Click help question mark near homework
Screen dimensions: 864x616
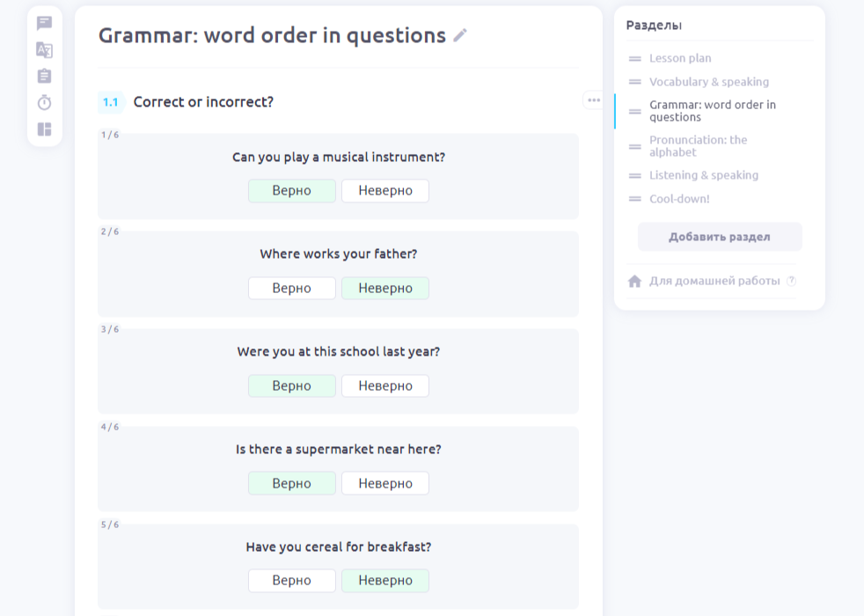pos(791,281)
